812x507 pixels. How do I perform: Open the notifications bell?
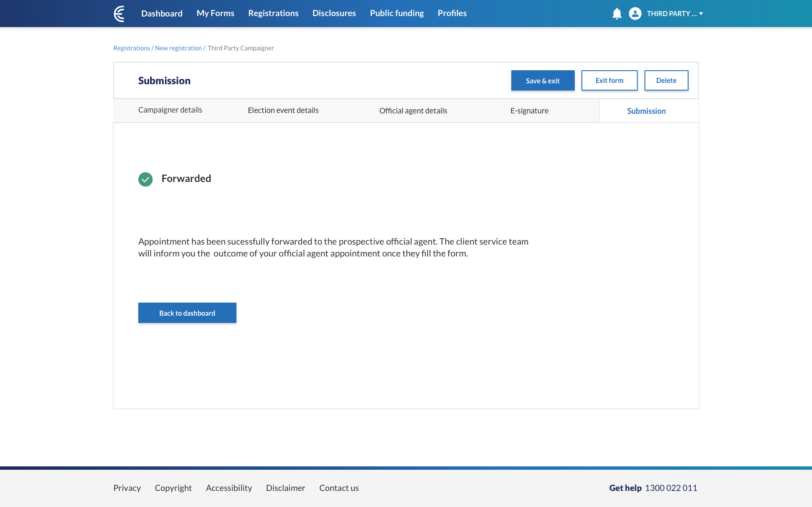(617, 14)
